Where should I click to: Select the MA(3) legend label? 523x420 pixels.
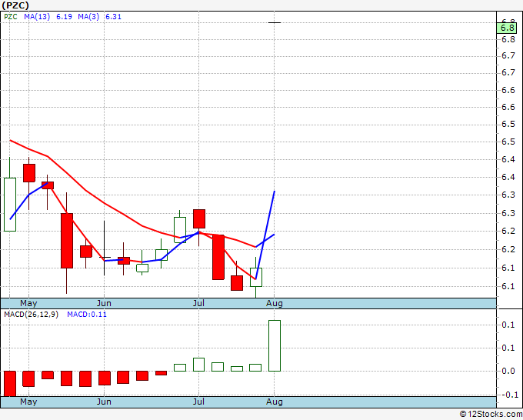point(88,17)
